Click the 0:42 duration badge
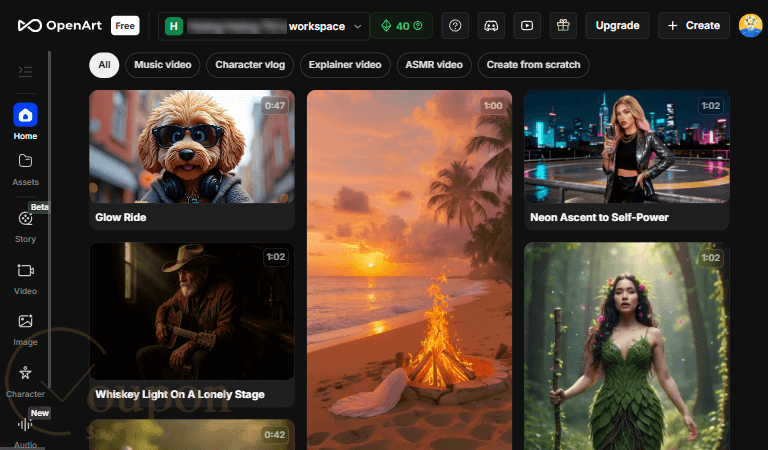 click(275, 435)
